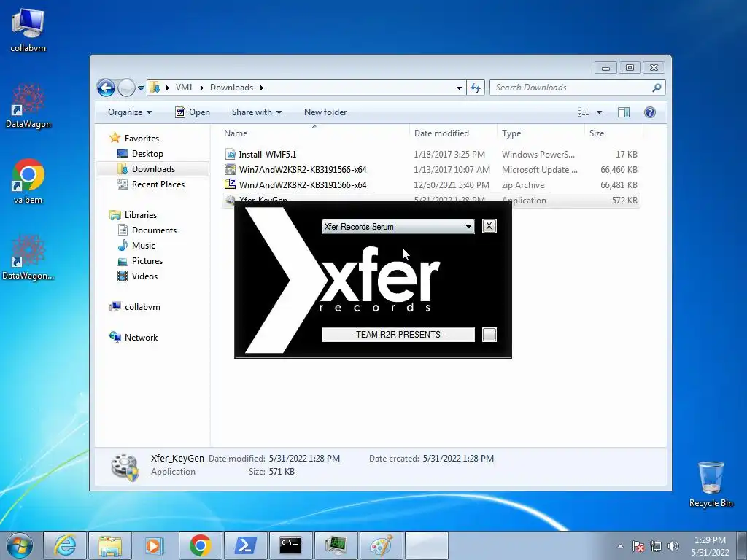Click the TEAM R2R PRESENTS text field

(398, 335)
